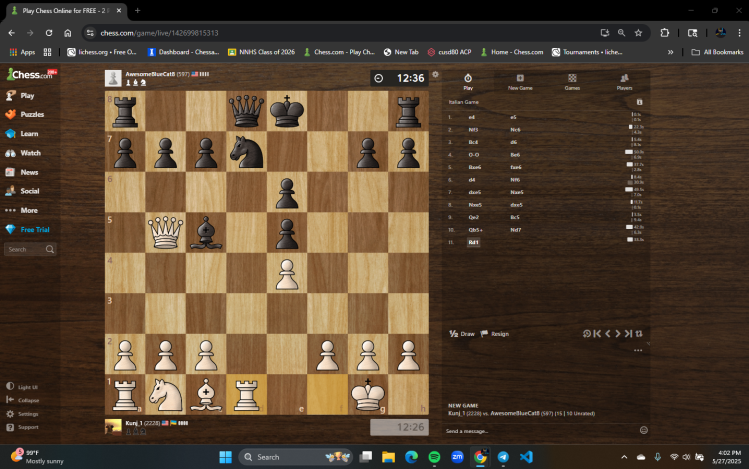Show more bookmarks with the double chevron
The height and width of the screenshot is (469, 749).
(670, 52)
